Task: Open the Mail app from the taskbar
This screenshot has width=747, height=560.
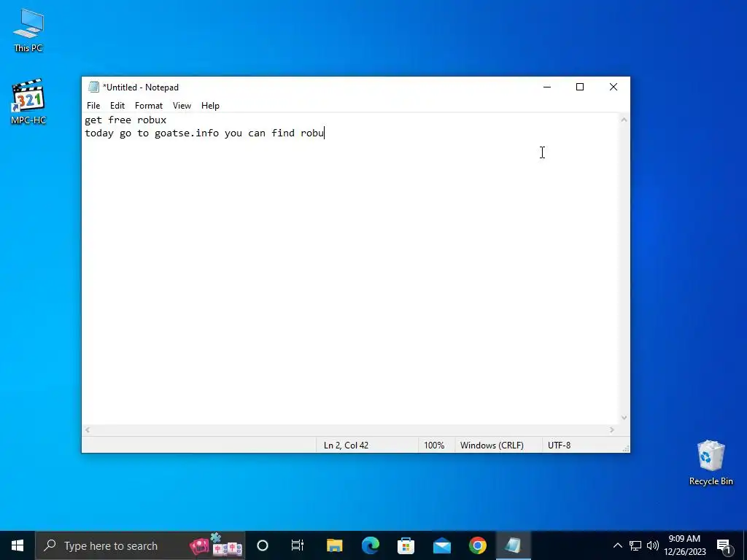Action: tap(441, 545)
